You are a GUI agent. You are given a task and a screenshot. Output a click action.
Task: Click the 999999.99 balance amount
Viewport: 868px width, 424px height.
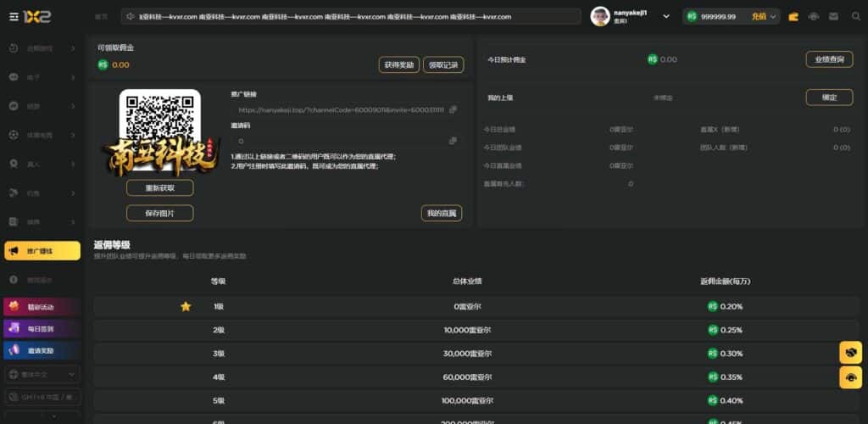coord(718,17)
